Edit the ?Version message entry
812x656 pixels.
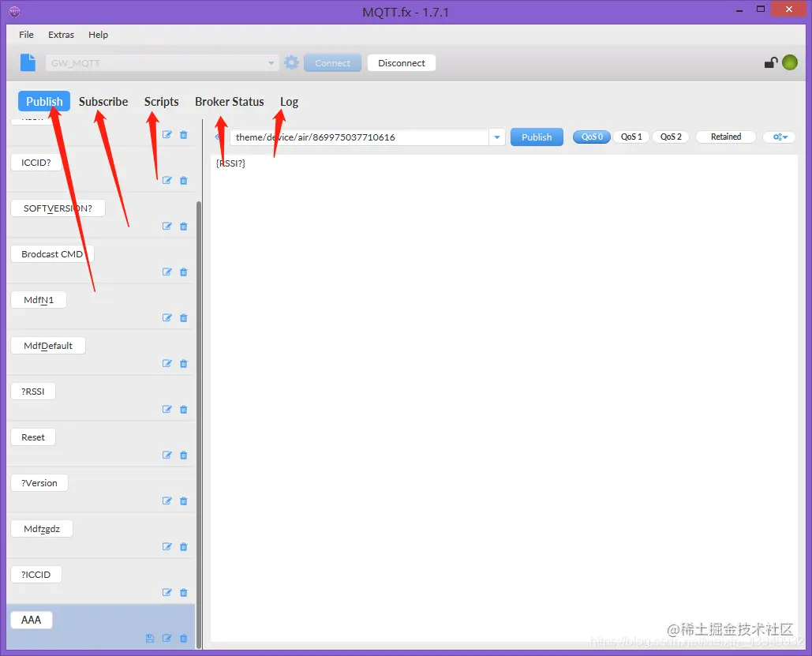(167, 500)
